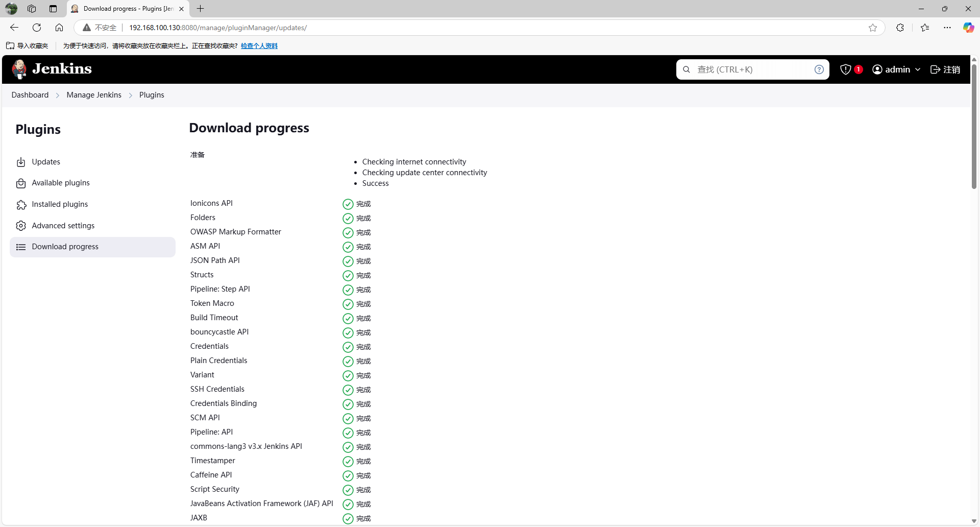The image size is (980, 527).
Task: Add page to favorites star icon
Action: click(x=873, y=28)
